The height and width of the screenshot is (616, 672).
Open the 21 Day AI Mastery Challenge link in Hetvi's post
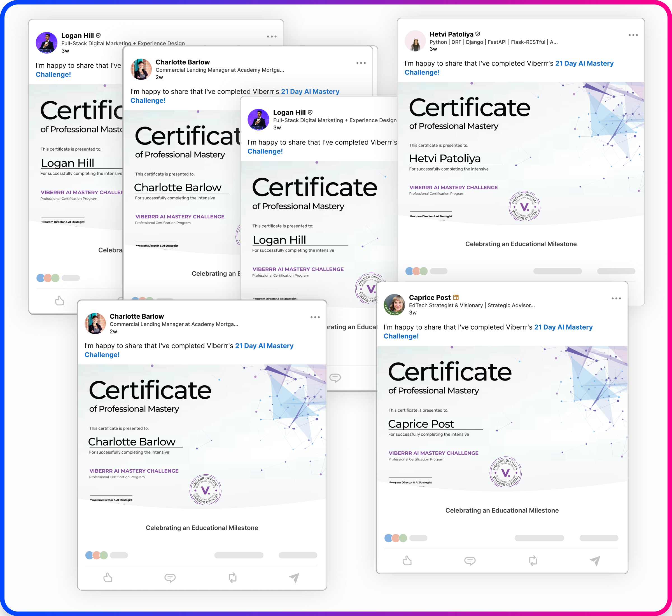pos(584,63)
